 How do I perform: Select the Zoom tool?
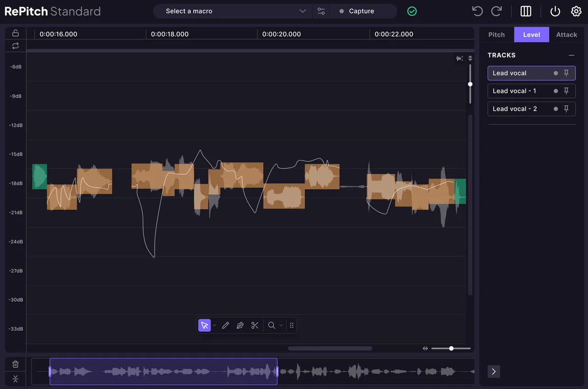point(272,325)
